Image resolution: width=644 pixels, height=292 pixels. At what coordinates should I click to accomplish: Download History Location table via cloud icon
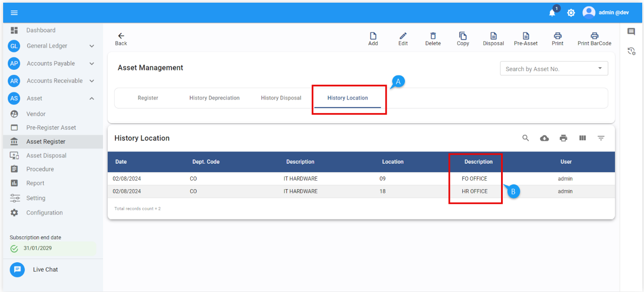[x=544, y=138]
